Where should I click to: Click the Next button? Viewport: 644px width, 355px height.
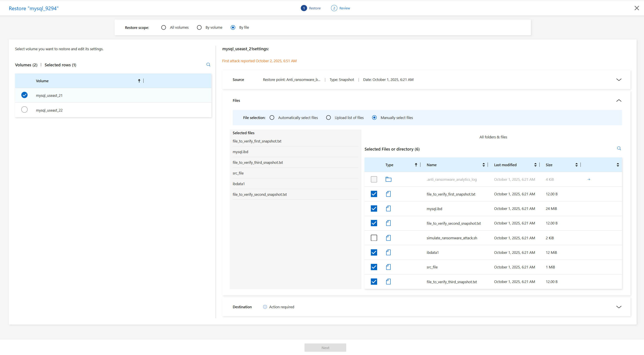[325, 348]
